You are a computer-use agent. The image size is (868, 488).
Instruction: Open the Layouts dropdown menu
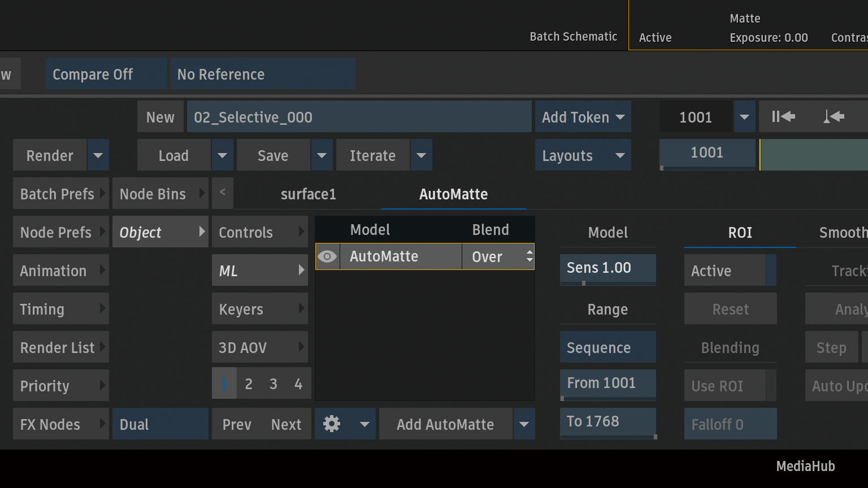[583, 155]
